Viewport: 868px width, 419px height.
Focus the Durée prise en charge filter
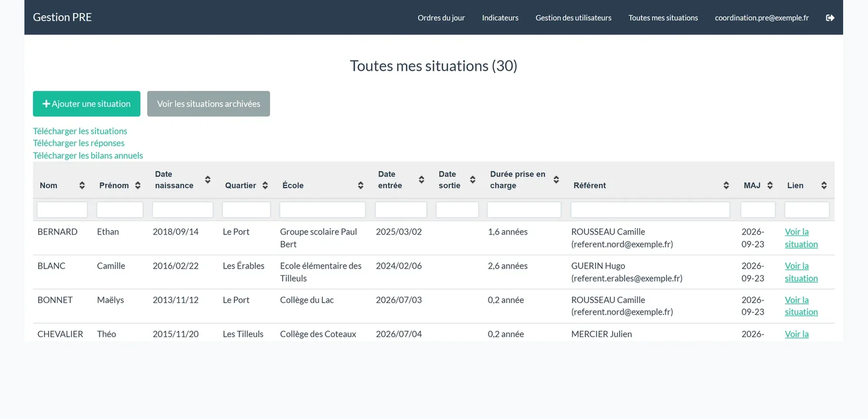(524, 210)
